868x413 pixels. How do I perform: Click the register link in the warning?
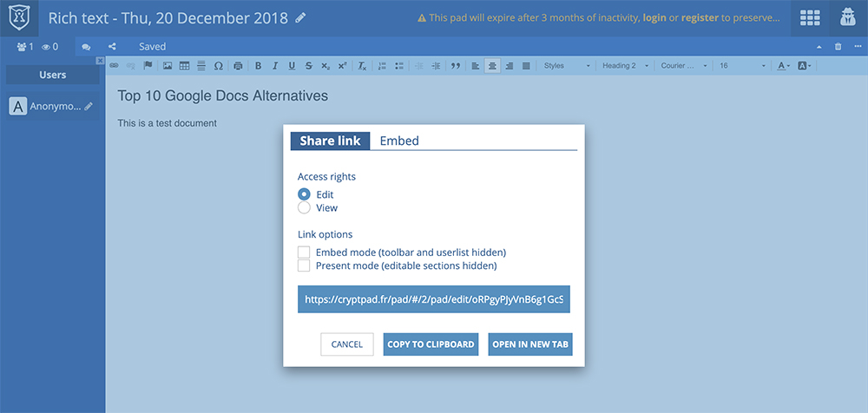coord(700,17)
